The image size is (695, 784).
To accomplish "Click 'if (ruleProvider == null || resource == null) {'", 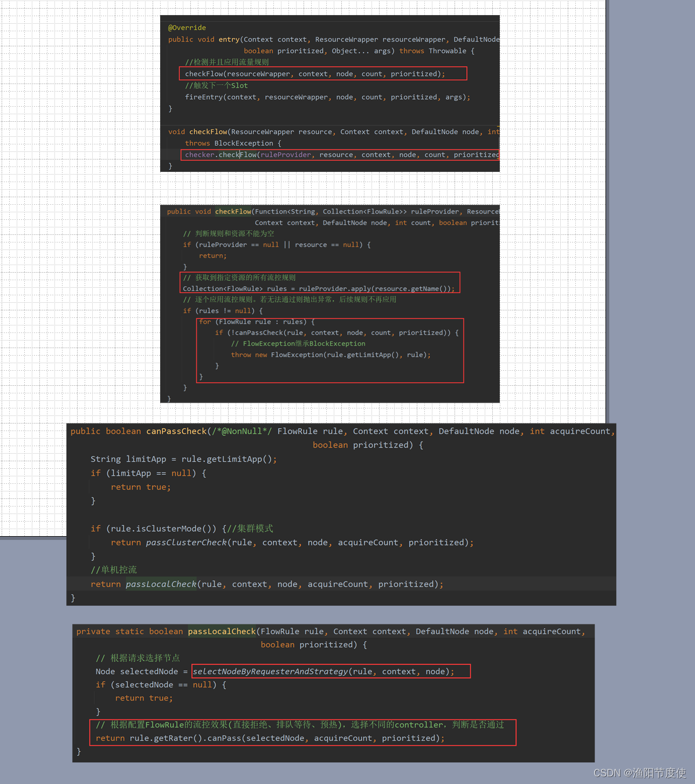I will 277,245.
